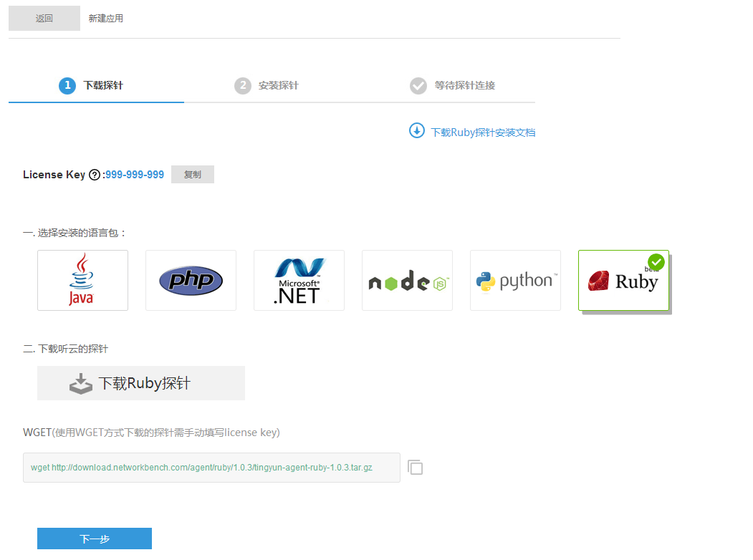753x560 pixels.
Task: Click the WGET instructions note text
Action: [151, 433]
